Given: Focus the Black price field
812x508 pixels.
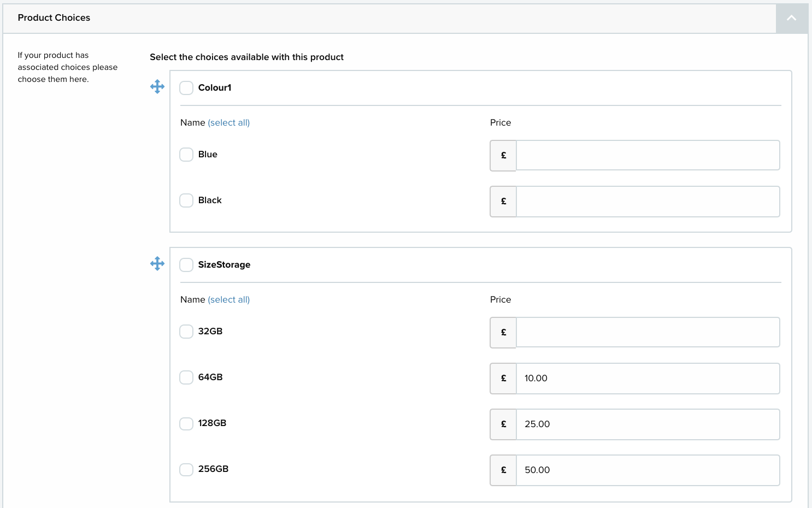Looking at the screenshot, I should [648, 201].
